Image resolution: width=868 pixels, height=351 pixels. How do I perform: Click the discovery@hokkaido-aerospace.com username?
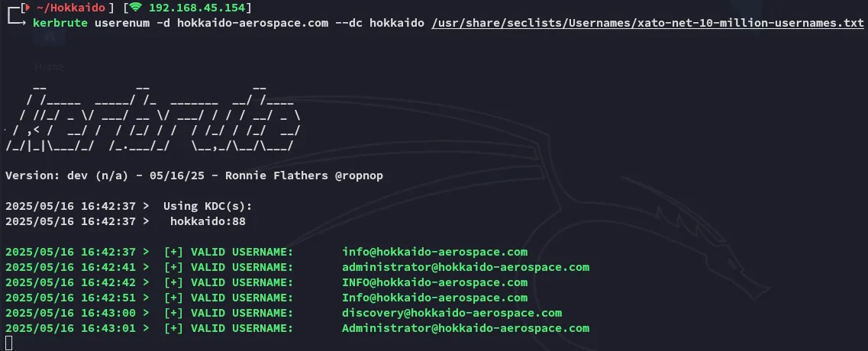click(x=452, y=313)
